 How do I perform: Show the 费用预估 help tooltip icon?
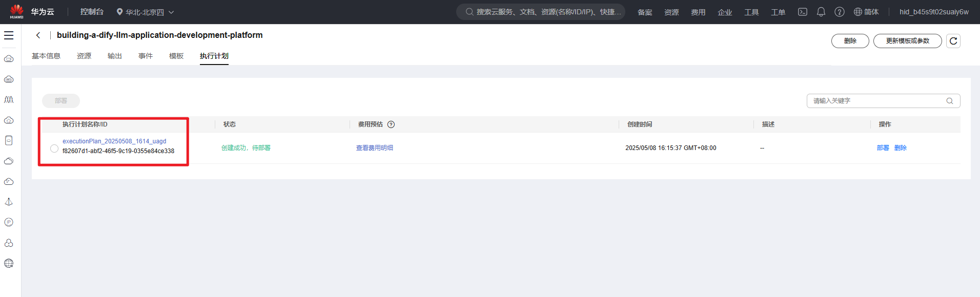(x=391, y=124)
